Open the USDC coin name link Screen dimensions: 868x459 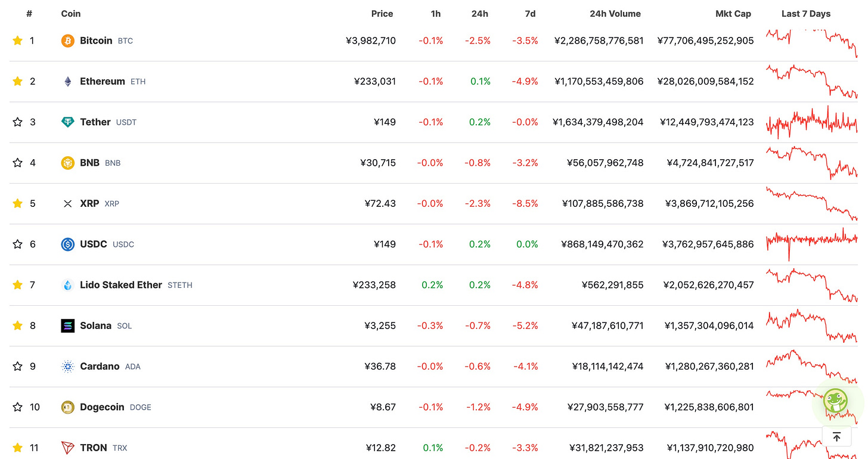94,244
